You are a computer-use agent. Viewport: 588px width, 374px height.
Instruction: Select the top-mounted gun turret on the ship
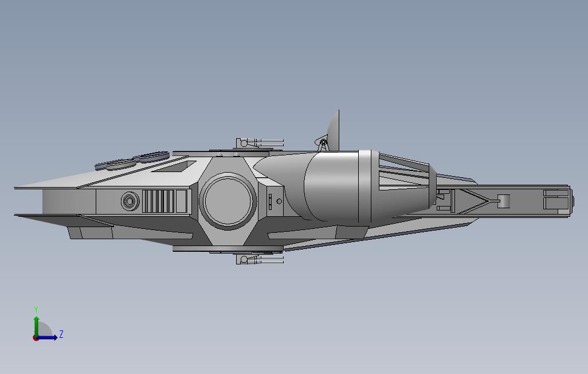260,143
